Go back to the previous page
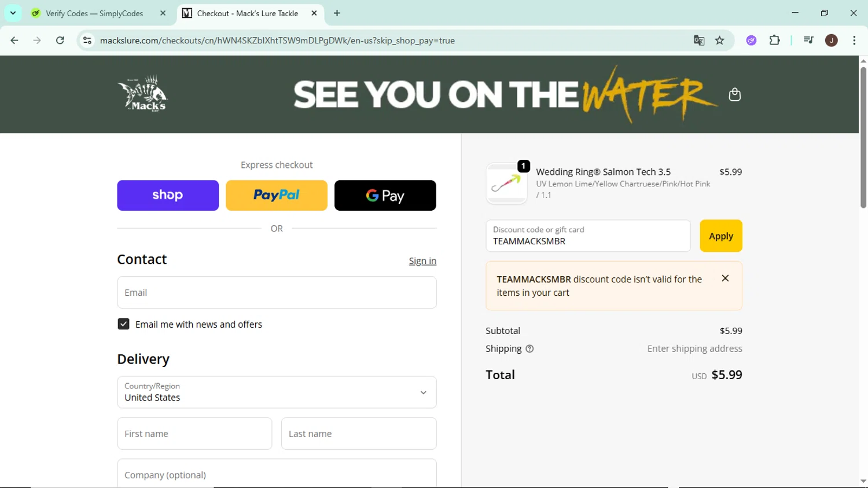 coord(14,41)
